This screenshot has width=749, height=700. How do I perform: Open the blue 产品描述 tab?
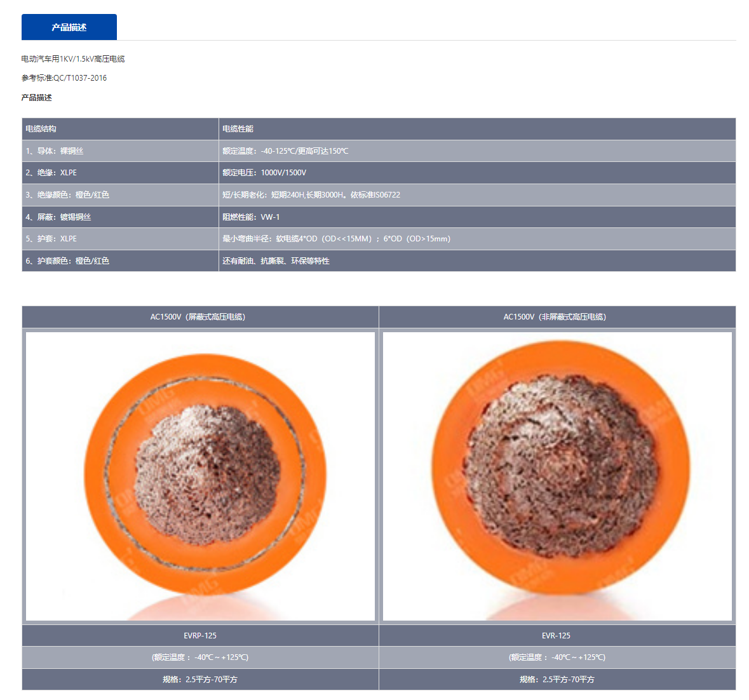coord(69,27)
